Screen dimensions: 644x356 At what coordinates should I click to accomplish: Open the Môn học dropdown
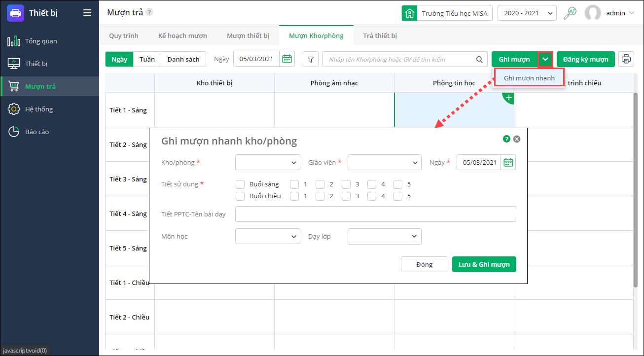(x=268, y=237)
